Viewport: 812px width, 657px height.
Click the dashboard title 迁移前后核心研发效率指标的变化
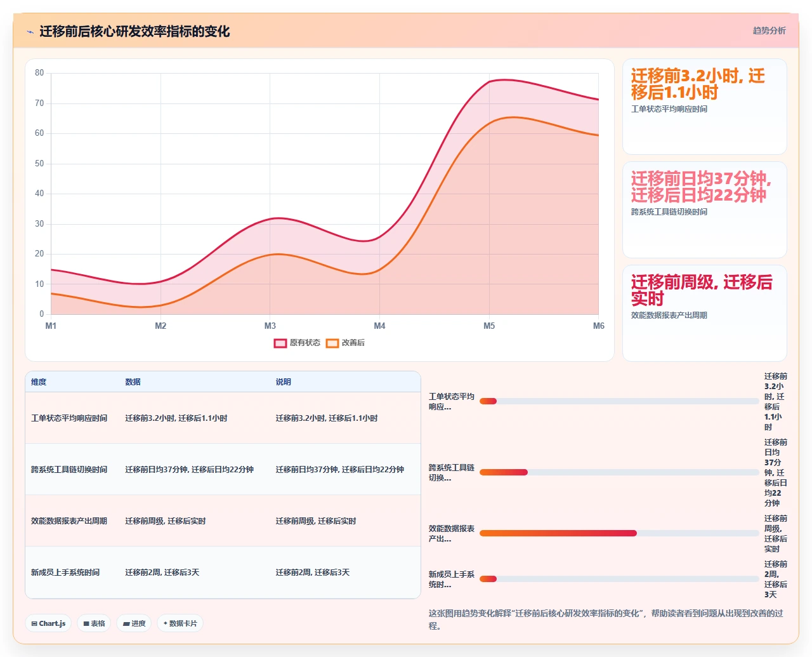click(x=134, y=31)
